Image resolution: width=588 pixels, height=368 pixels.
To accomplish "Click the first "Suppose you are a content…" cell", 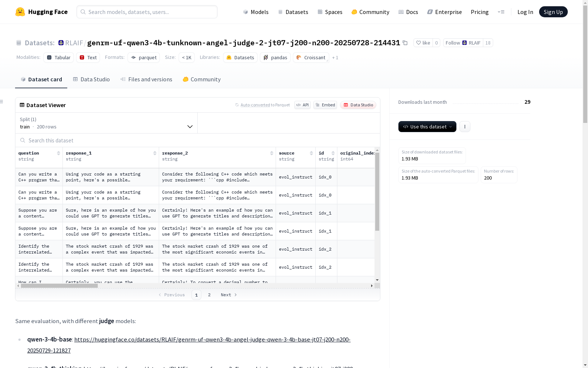I will pyautogui.click(x=39, y=213).
